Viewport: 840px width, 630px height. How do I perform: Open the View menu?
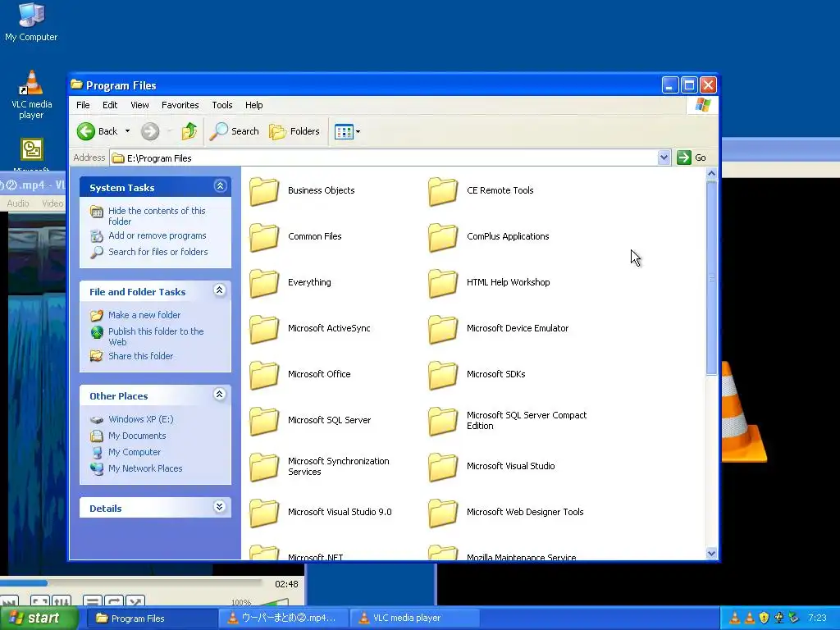pos(139,105)
